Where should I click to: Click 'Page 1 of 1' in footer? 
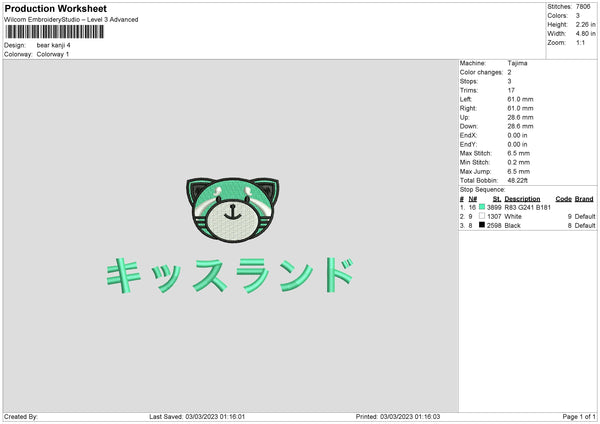pyautogui.click(x=579, y=416)
